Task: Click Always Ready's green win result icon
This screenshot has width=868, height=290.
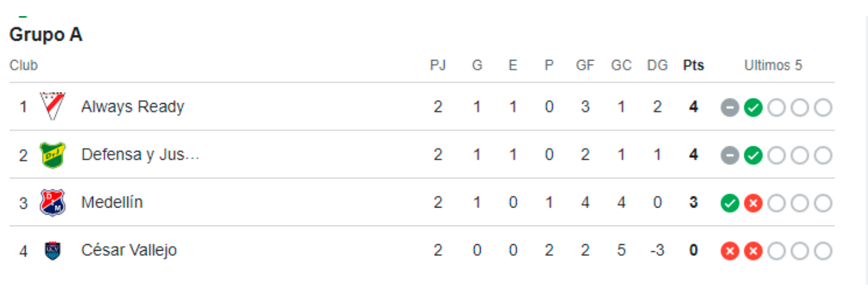Action: tap(753, 108)
